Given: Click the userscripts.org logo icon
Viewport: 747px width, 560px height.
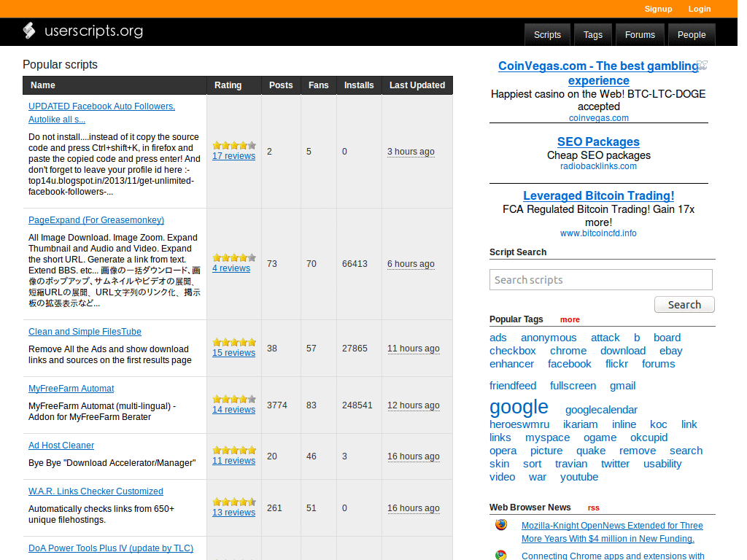Looking at the screenshot, I should (29, 31).
